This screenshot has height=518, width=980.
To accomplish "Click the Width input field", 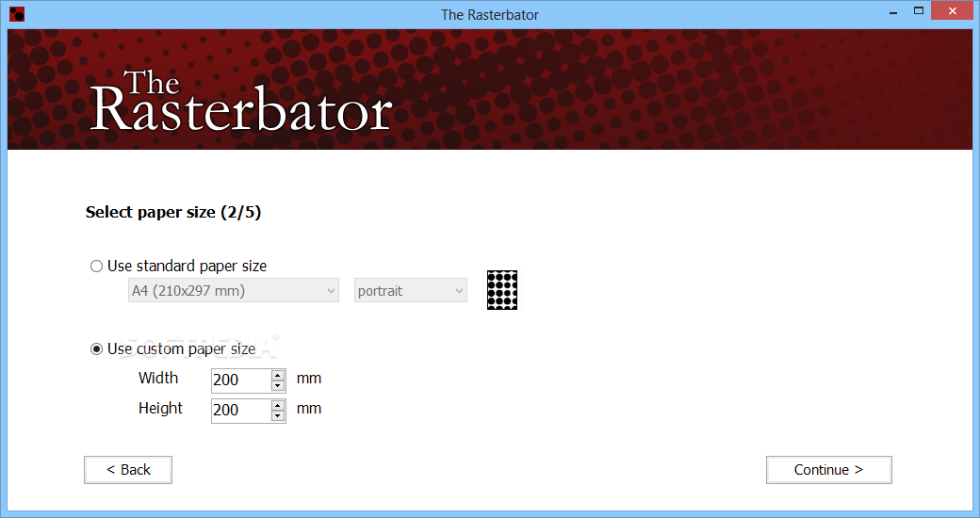I will pyautogui.click(x=241, y=380).
